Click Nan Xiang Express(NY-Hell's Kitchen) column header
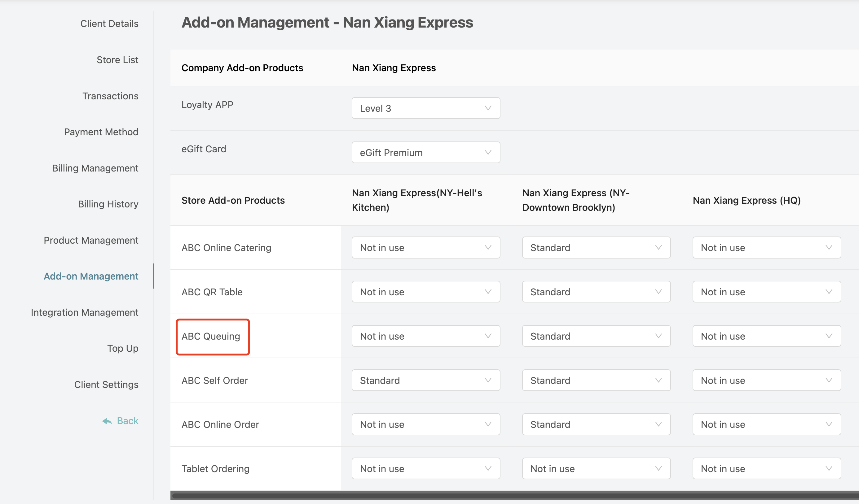 pos(417,200)
